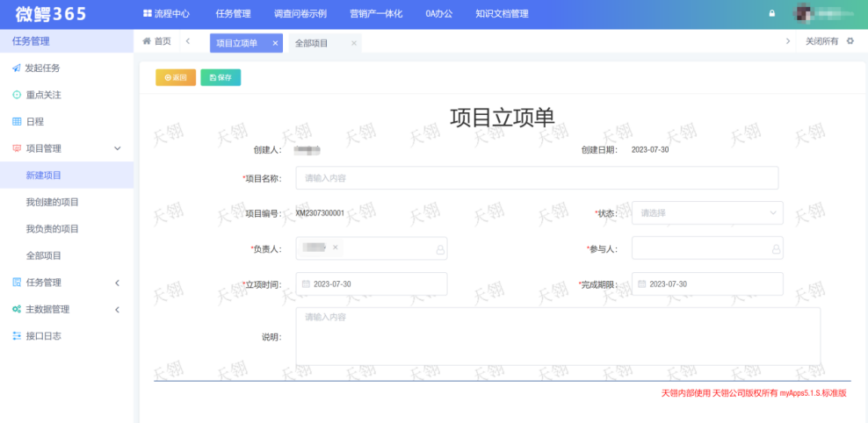Click the 发起任务 paper plane icon
Screen dimensions: 868x423
coord(16,68)
